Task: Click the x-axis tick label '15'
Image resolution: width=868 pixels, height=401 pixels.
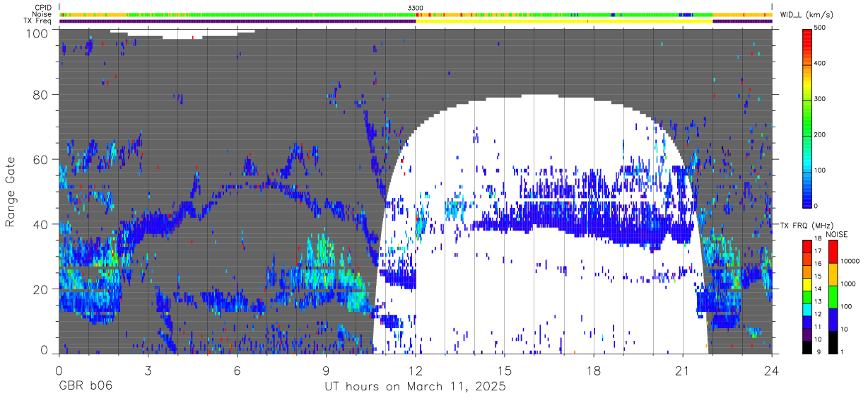Action: [x=505, y=370]
